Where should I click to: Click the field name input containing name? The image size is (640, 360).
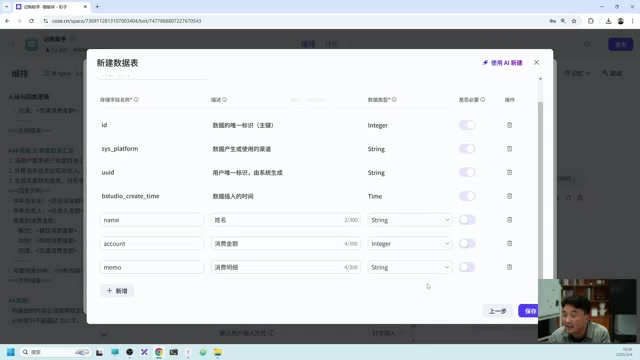click(x=152, y=220)
